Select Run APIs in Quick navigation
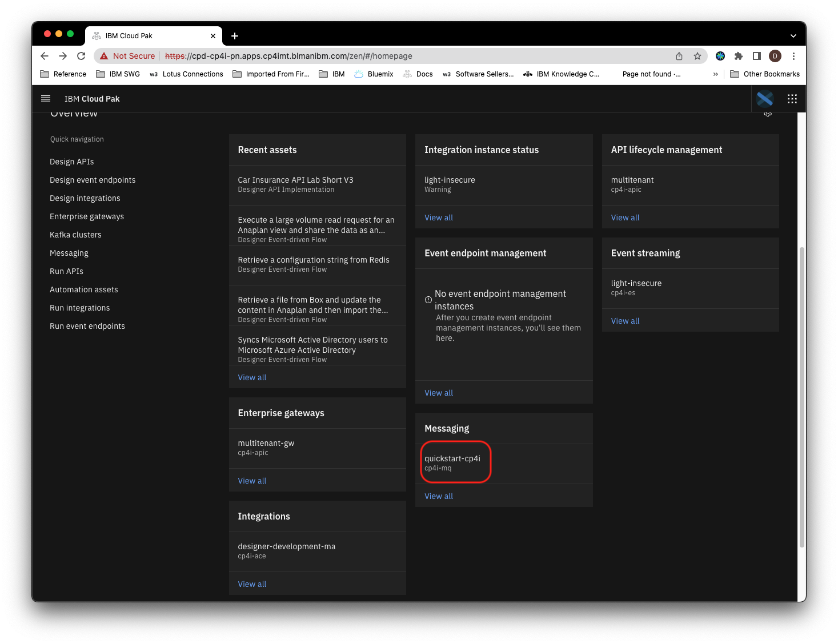Viewport: 838px width, 644px height. pos(66,271)
